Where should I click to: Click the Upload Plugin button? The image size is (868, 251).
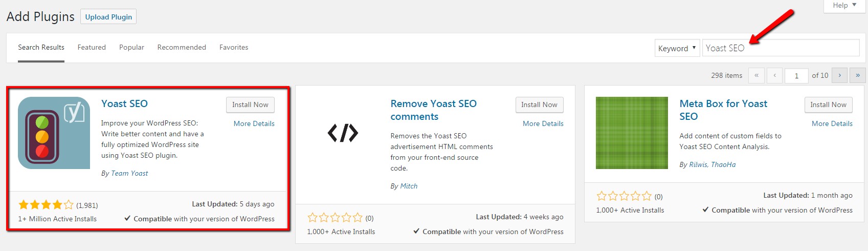pyautogui.click(x=108, y=17)
